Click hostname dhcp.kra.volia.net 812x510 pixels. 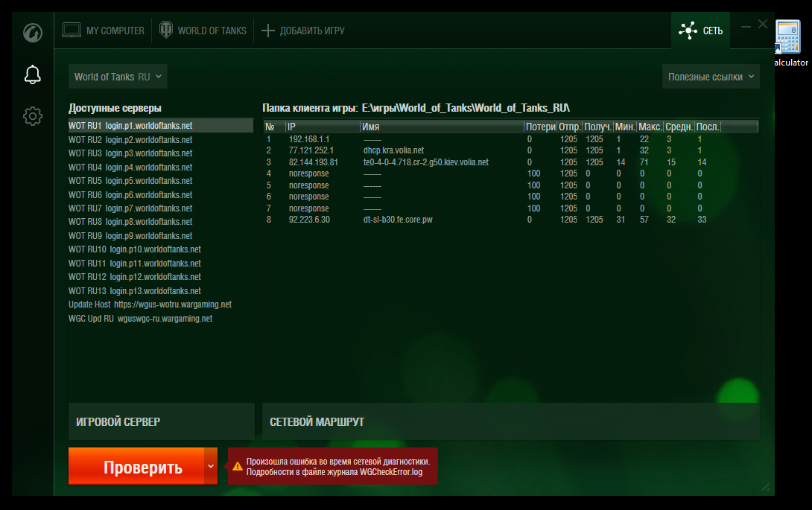point(393,150)
